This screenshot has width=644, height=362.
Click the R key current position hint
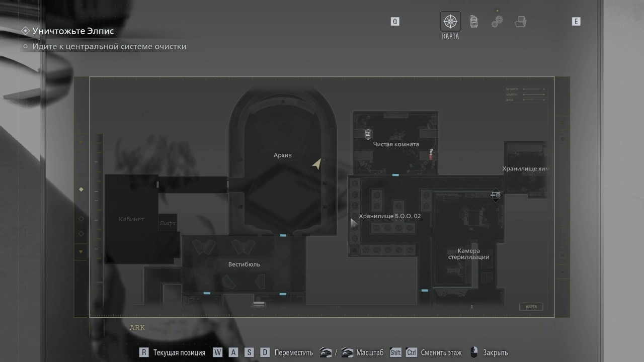tap(144, 352)
